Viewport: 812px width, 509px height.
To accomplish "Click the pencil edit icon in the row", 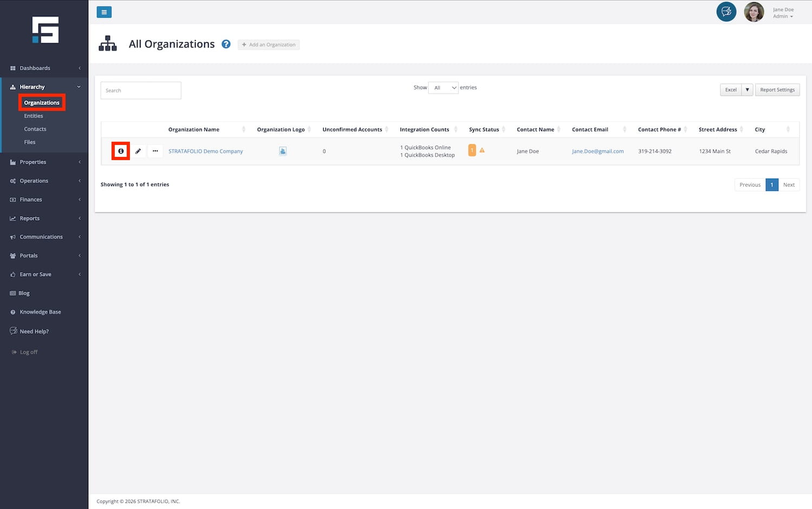I will click(x=138, y=151).
